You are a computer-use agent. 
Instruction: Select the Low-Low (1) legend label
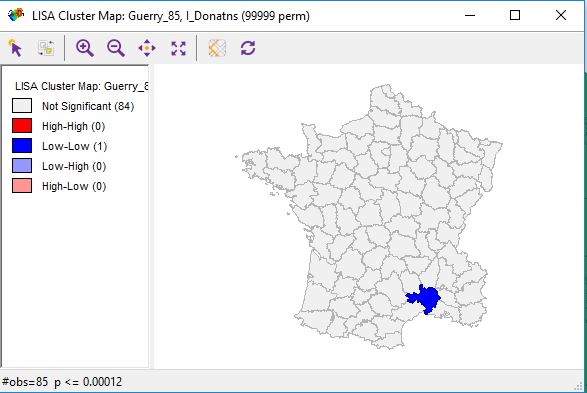pyautogui.click(x=74, y=146)
